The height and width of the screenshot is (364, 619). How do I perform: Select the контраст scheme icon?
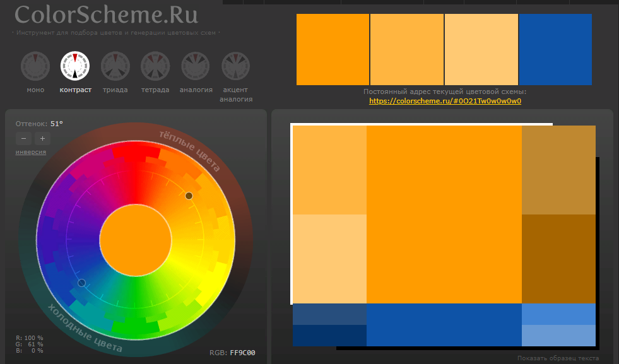[75, 66]
